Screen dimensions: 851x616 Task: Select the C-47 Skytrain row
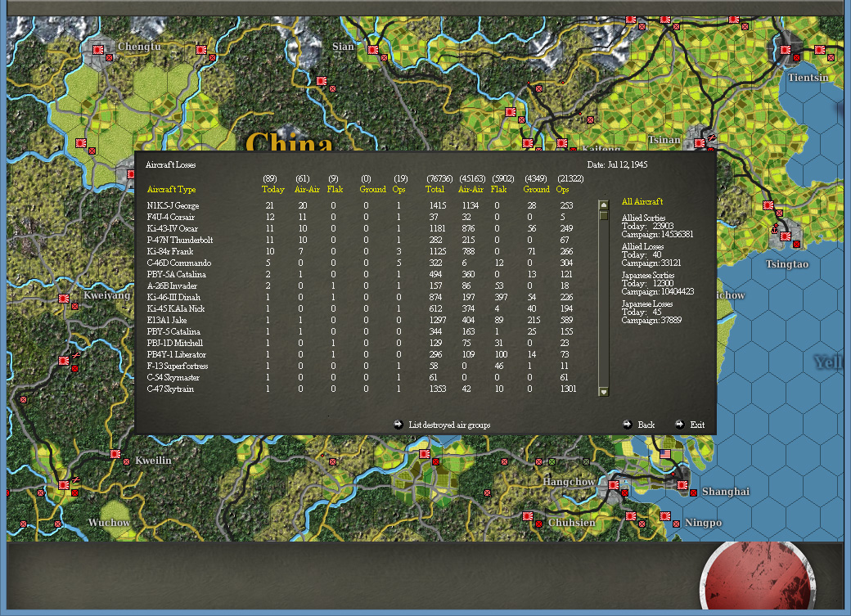tap(361, 389)
